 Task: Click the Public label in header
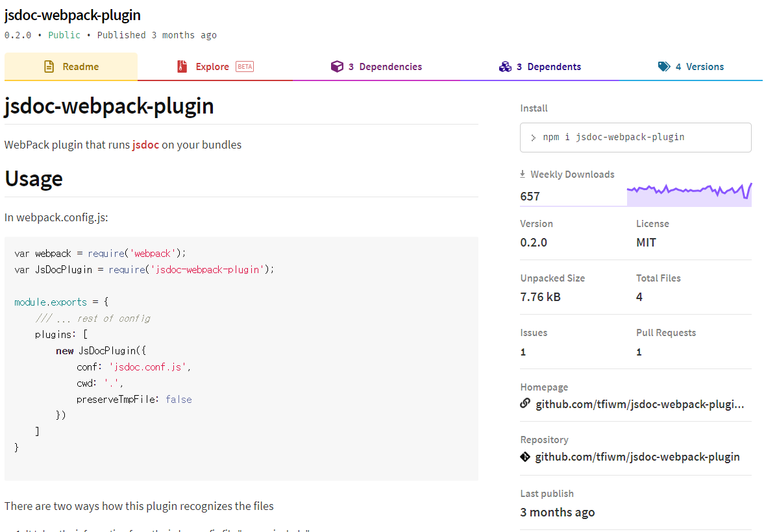[64, 35]
